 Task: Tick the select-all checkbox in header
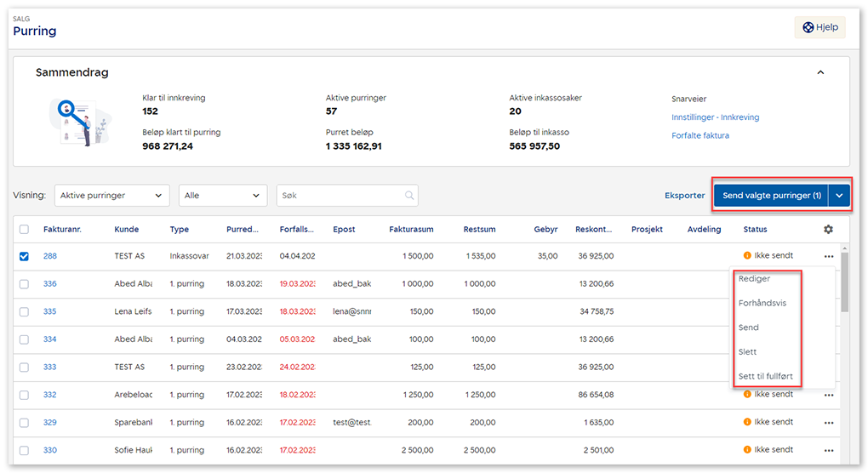(x=24, y=230)
